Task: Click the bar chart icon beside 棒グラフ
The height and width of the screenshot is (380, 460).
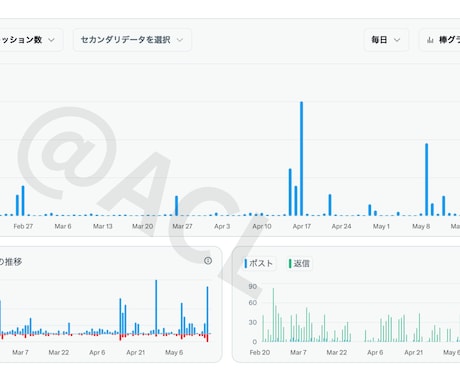Action: [x=430, y=40]
